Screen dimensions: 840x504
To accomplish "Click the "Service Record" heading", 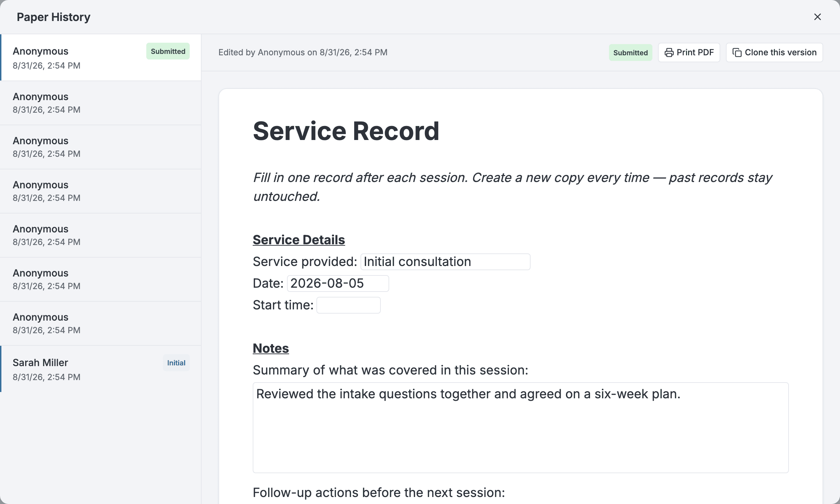I will tap(346, 131).
